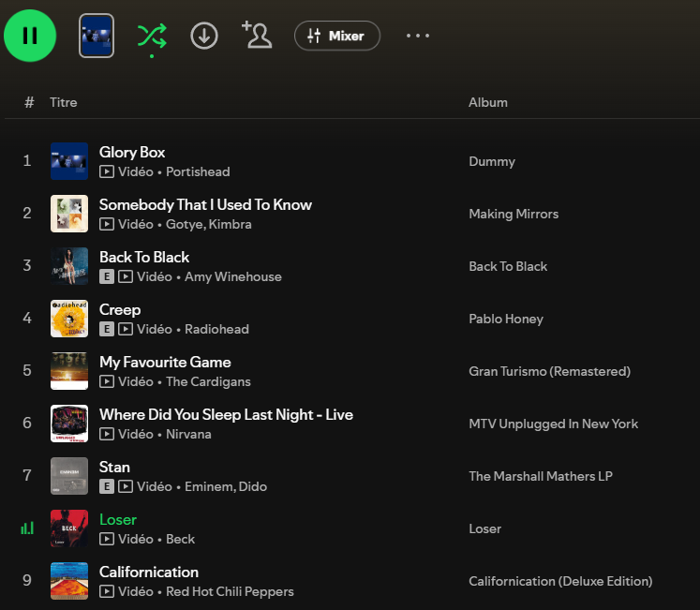
Task: Click the explicit badge on Back To Black
Action: (x=107, y=276)
